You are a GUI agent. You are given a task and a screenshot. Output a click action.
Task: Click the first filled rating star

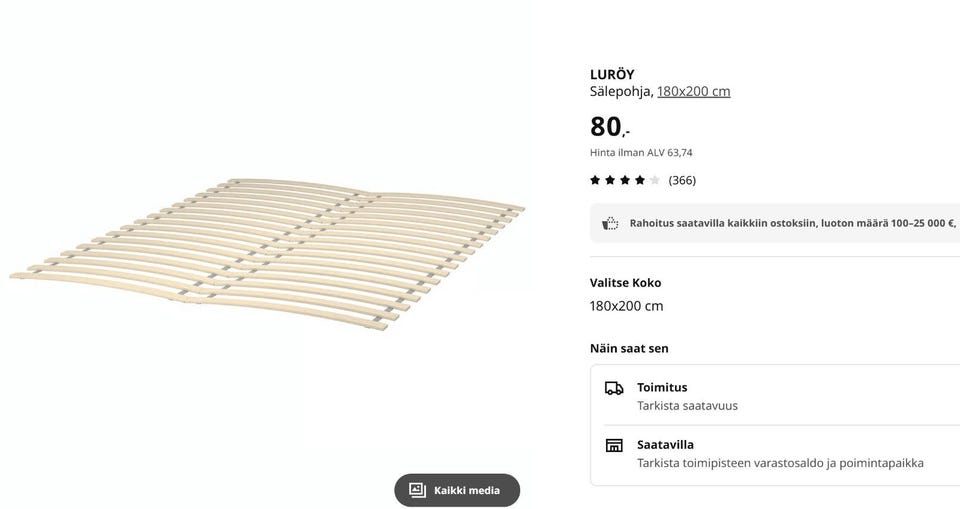(x=595, y=180)
